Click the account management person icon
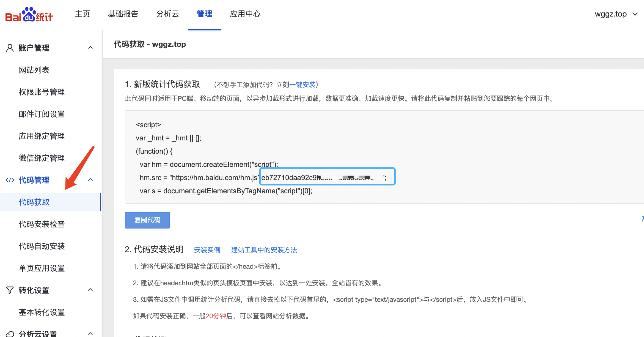The image size is (644, 337). click(x=10, y=48)
